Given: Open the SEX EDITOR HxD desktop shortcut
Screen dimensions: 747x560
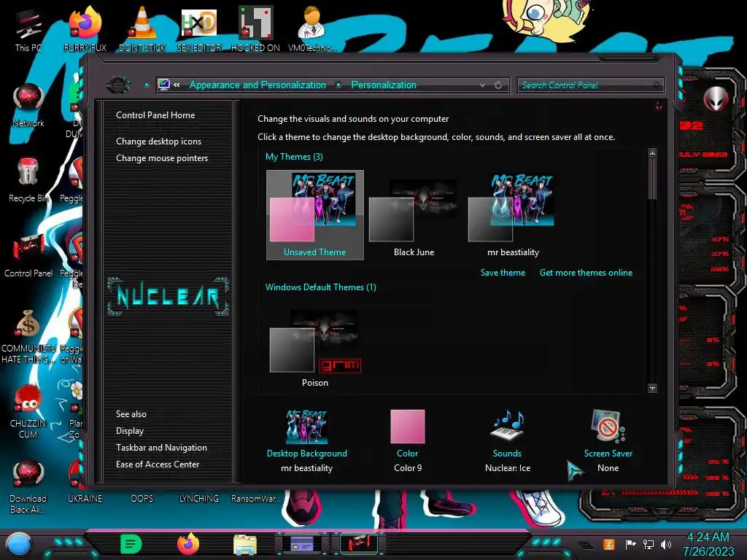Looking at the screenshot, I should (x=199, y=28).
